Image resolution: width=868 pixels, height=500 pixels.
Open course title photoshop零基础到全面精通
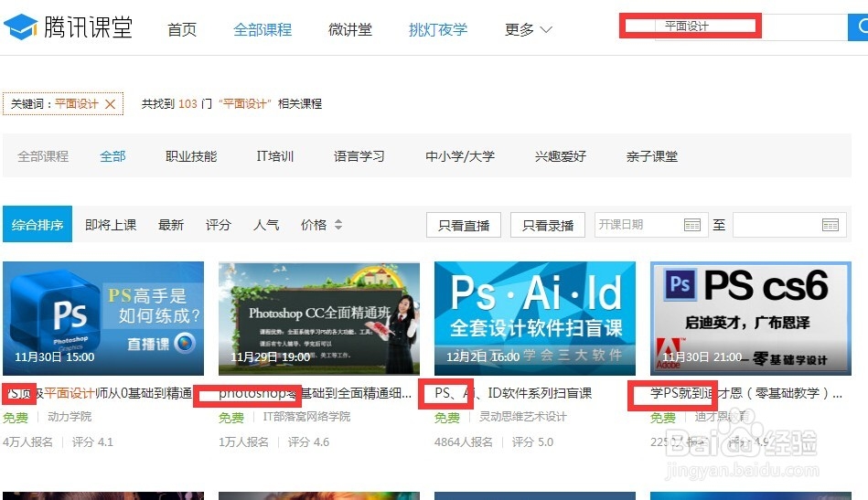315,393
